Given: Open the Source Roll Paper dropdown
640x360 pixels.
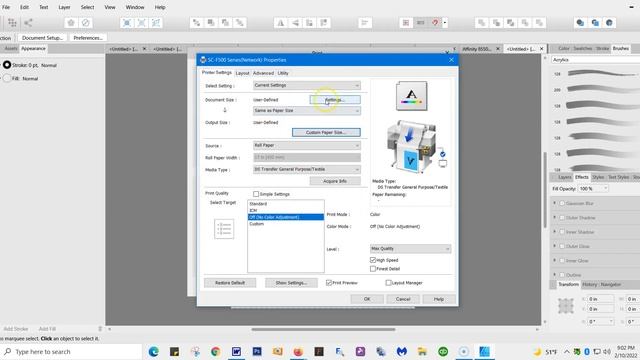Looking at the screenshot, I should coord(307,145).
